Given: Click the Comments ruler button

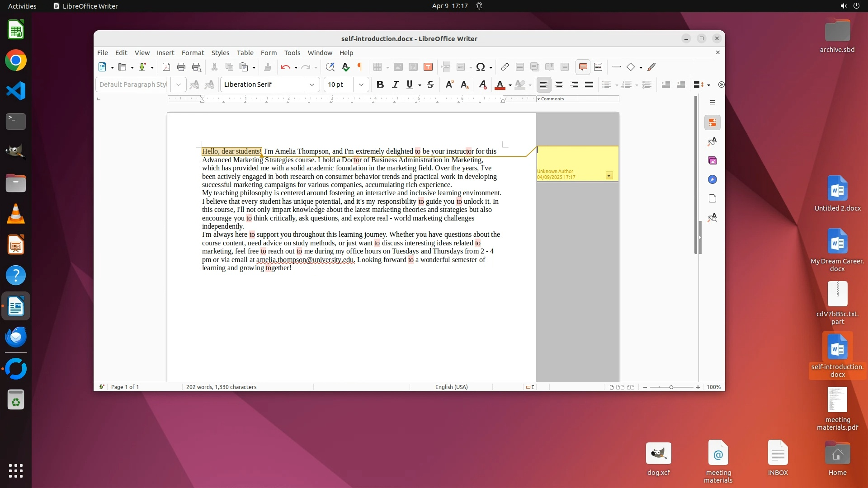Looking at the screenshot, I should 552,99.
